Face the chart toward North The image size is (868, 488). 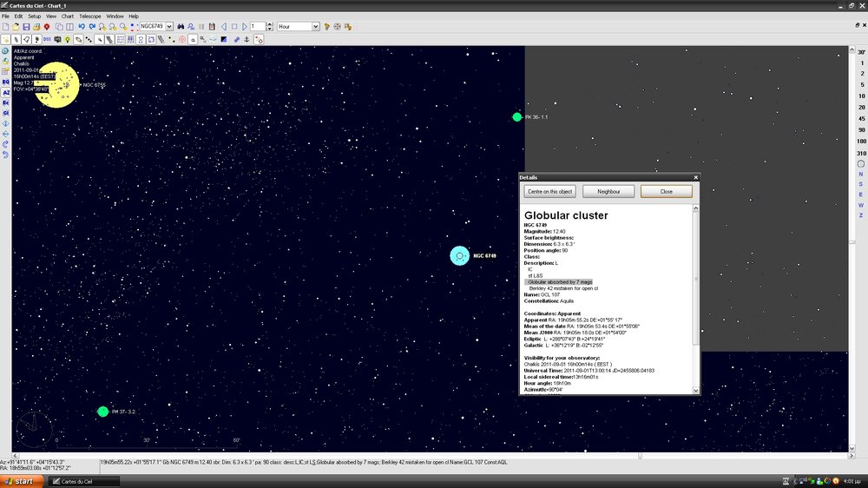pyautogui.click(x=861, y=174)
